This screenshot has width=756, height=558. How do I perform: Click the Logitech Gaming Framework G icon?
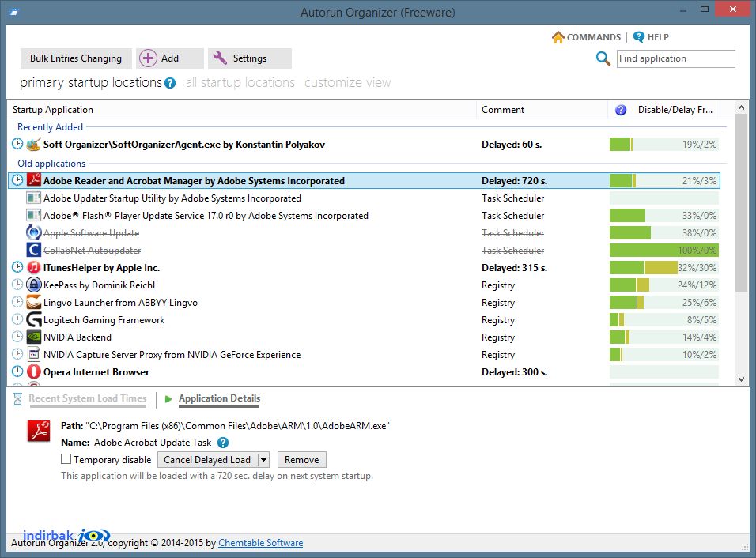pyautogui.click(x=33, y=319)
